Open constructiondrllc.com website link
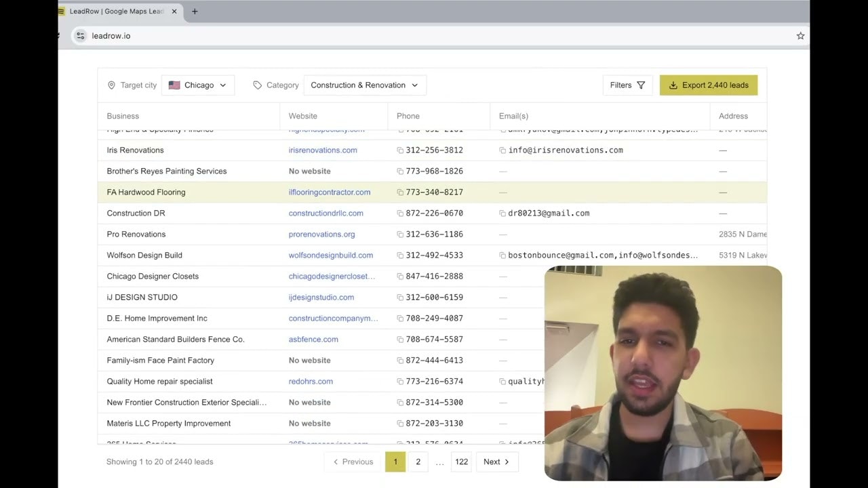868x488 pixels. tap(326, 213)
